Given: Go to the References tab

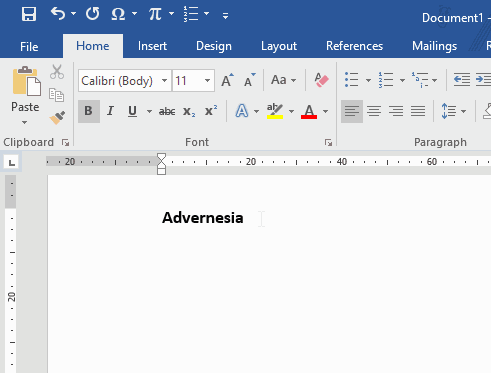Looking at the screenshot, I should pyautogui.click(x=354, y=46).
